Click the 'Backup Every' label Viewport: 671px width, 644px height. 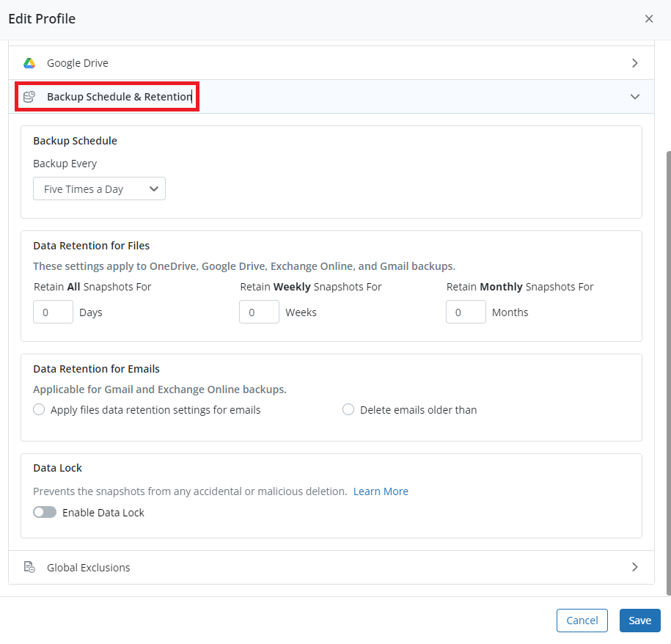[65, 164]
